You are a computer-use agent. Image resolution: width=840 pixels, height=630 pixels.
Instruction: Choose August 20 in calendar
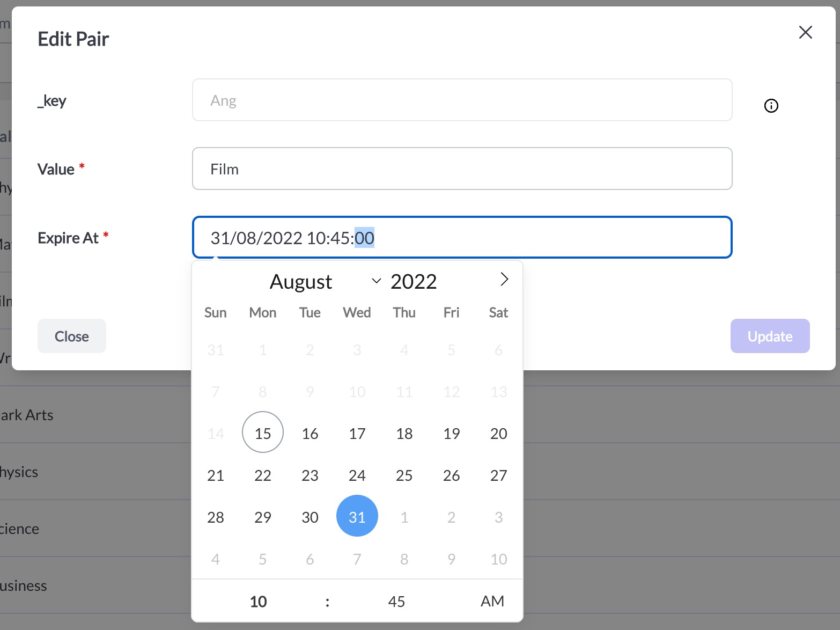click(499, 433)
